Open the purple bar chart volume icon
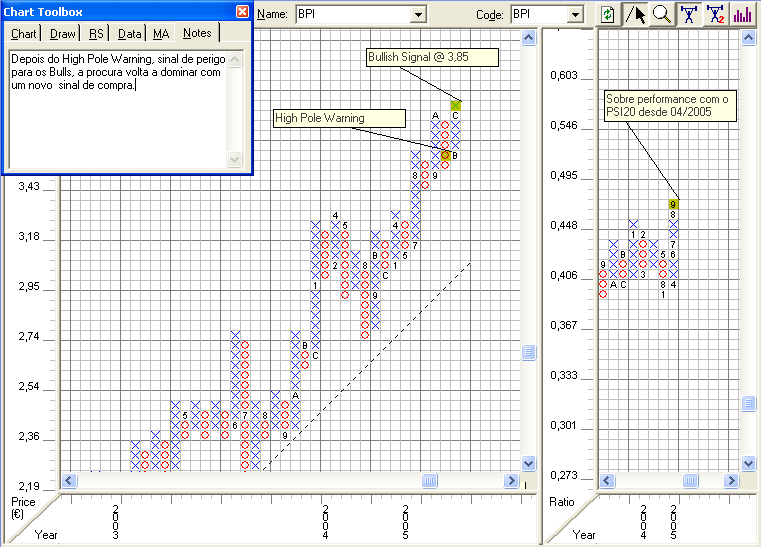The height and width of the screenshot is (547, 761). coord(742,14)
